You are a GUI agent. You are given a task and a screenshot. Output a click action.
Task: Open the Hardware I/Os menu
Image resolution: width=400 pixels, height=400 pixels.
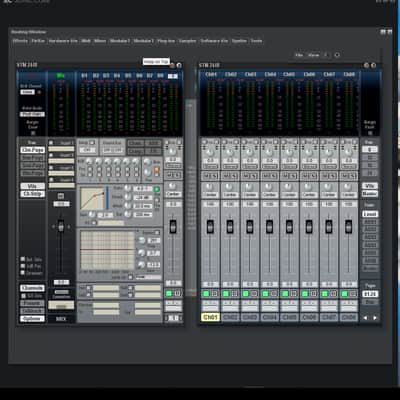[x=63, y=41]
